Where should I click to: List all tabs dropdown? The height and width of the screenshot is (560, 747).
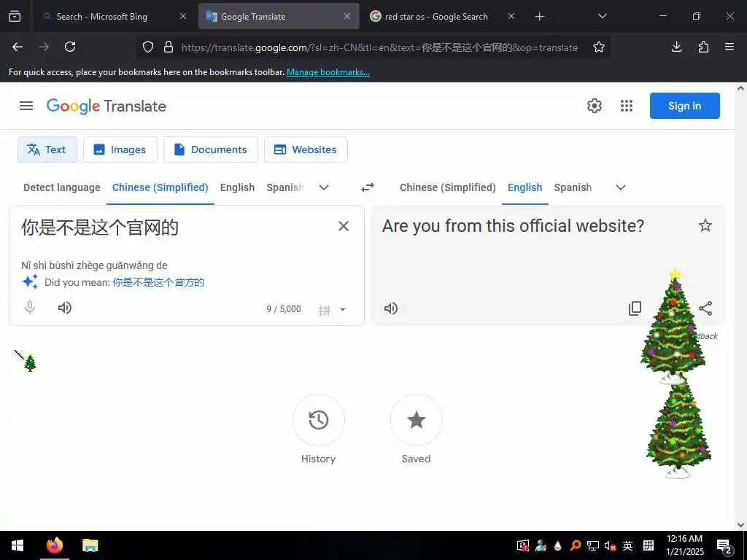coord(602,16)
